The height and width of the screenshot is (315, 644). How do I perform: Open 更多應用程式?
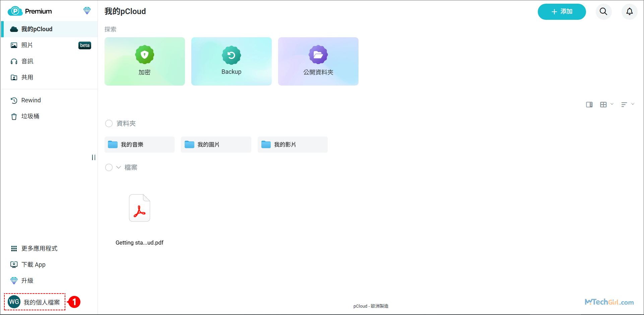pos(50,249)
